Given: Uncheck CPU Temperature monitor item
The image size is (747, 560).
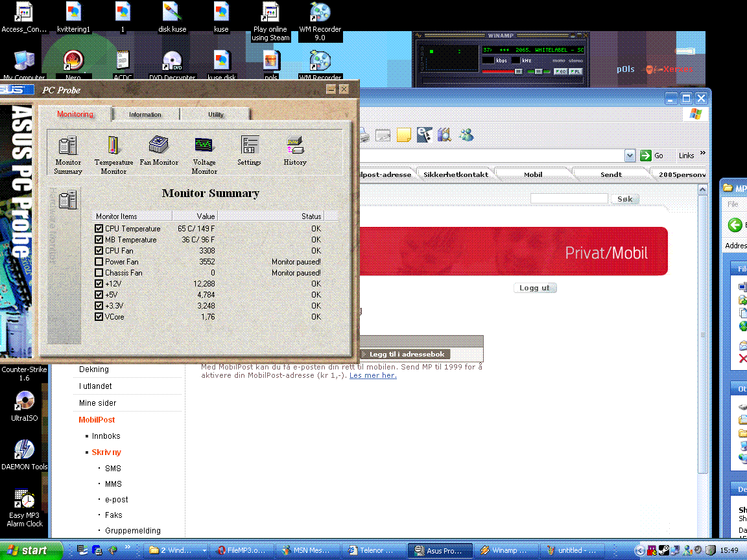Looking at the screenshot, I should coord(99,229).
